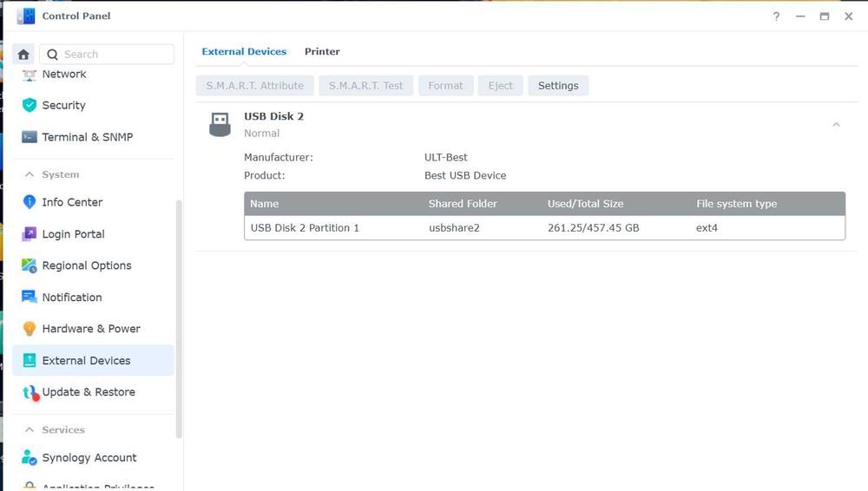
Task: Switch to the Printer tab
Action: 322,51
